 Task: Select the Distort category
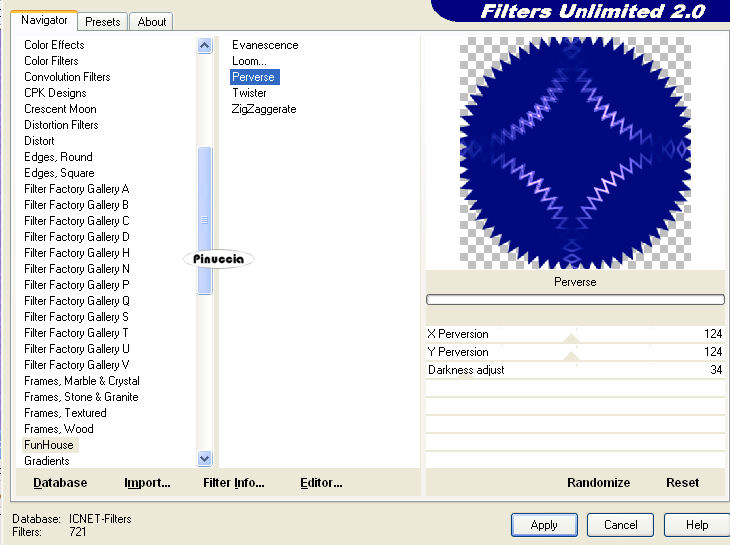[39, 141]
